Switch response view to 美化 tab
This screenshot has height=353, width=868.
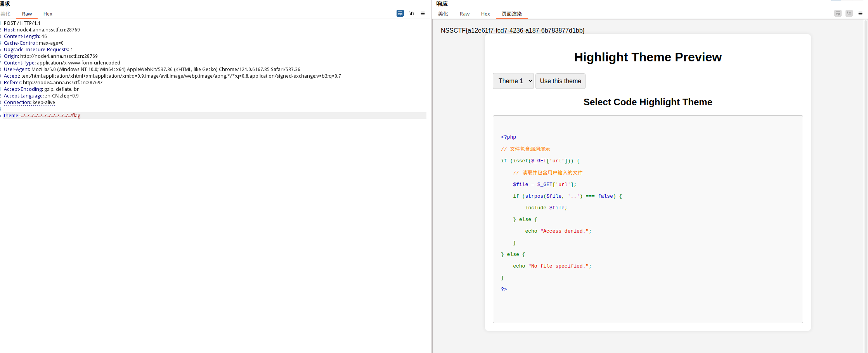pyautogui.click(x=443, y=14)
